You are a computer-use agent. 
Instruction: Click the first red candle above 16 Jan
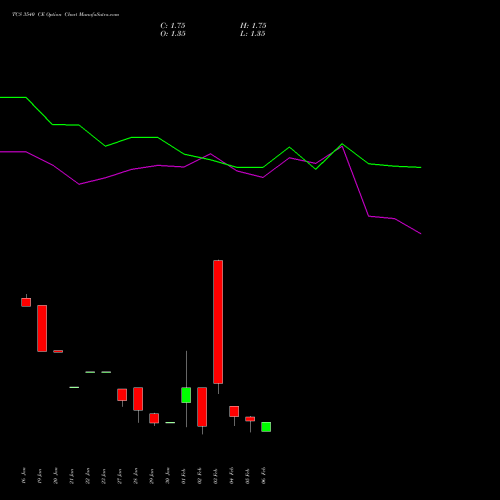click(26, 302)
